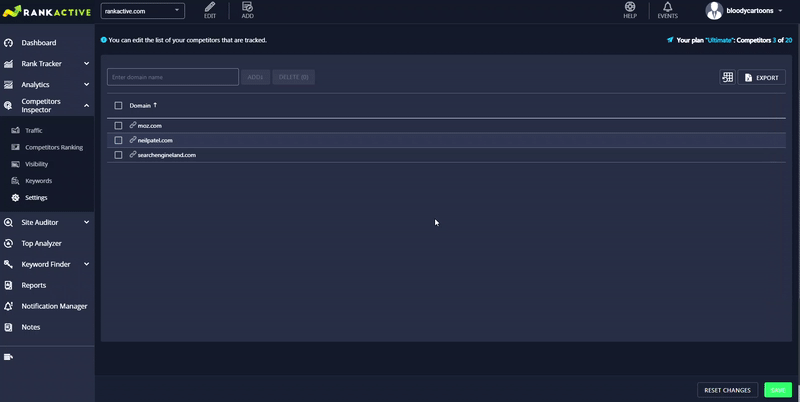Check the searchengineland.com row checkbox

[118, 155]
